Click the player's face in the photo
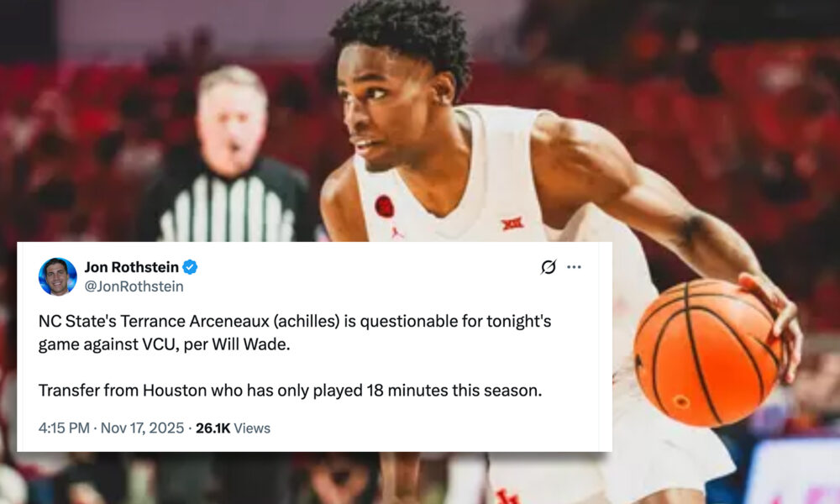Screen dimensions: 840x504 (386, 108)
